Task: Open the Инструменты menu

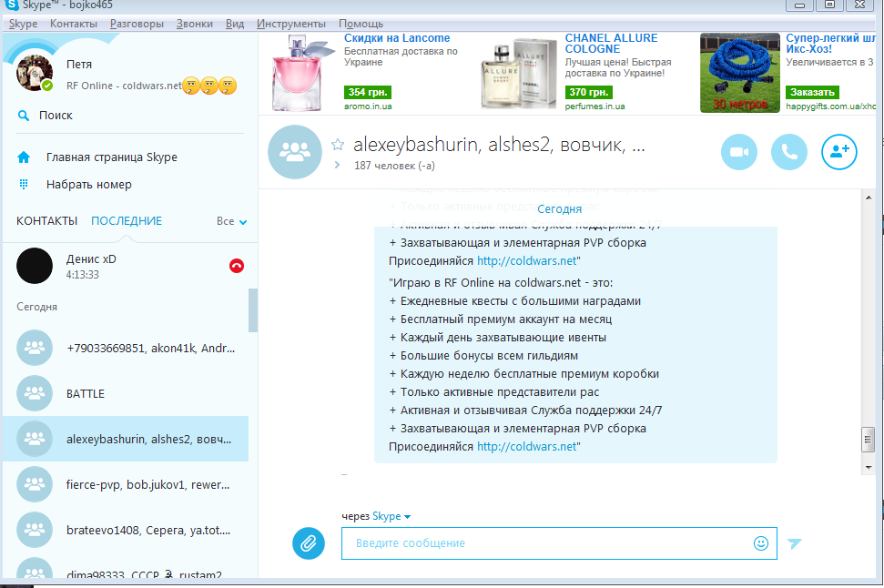Action: [x=291, y=24]
